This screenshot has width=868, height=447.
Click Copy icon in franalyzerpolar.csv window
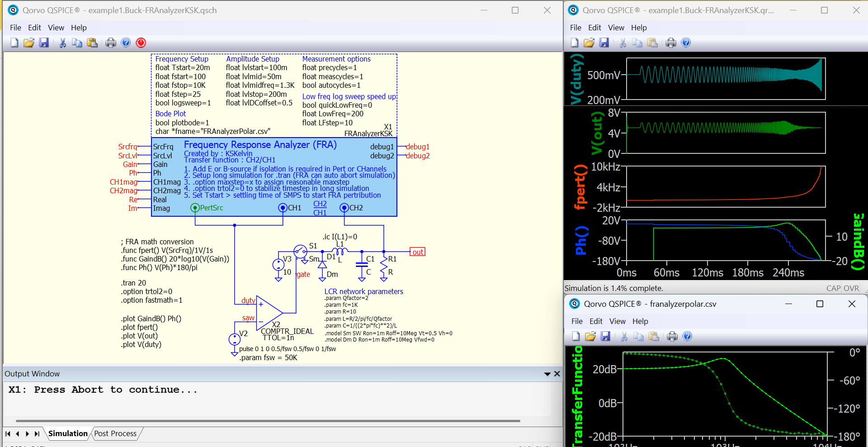639,336
